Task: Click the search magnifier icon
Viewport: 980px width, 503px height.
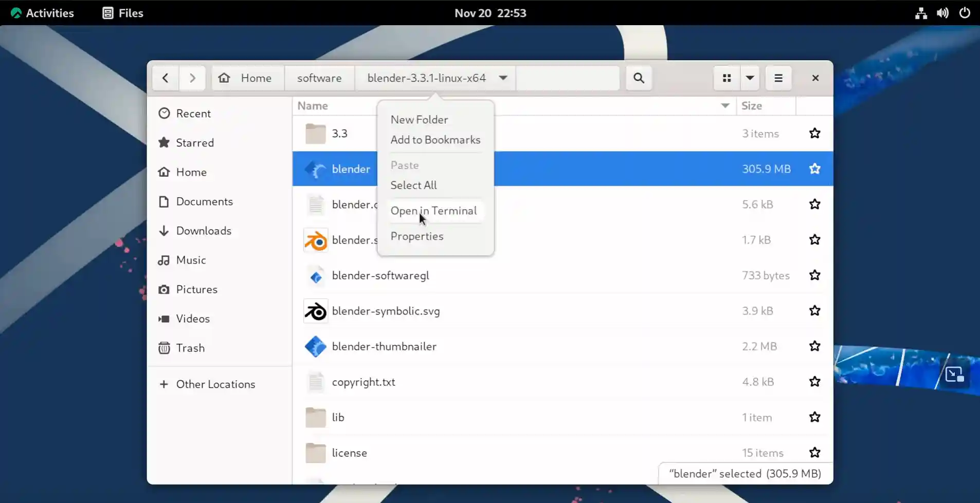Action: [639, 78]
